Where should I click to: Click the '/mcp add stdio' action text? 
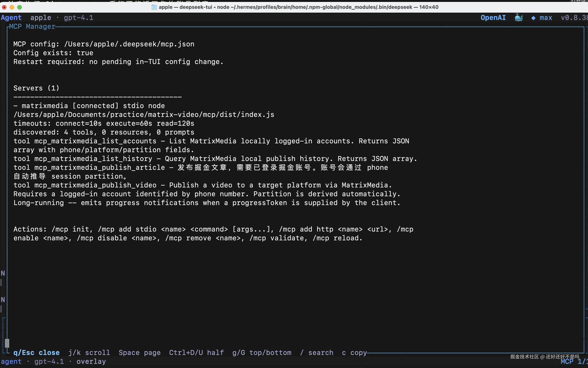pyautogui.click(x=127, y=229)
